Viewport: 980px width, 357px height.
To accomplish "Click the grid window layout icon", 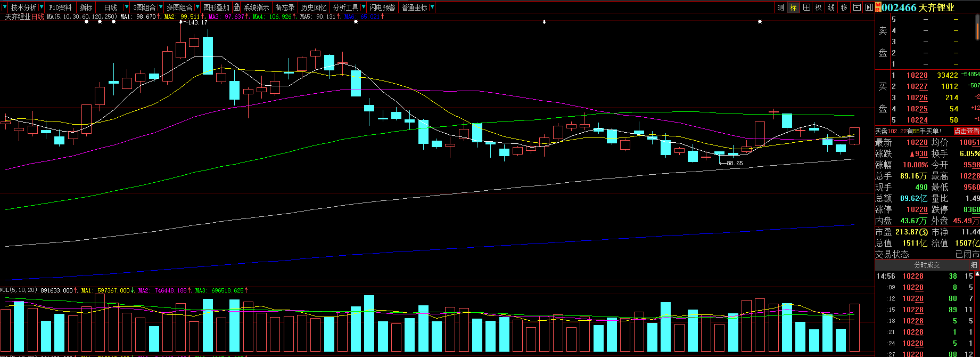I will tap(806, 7).
